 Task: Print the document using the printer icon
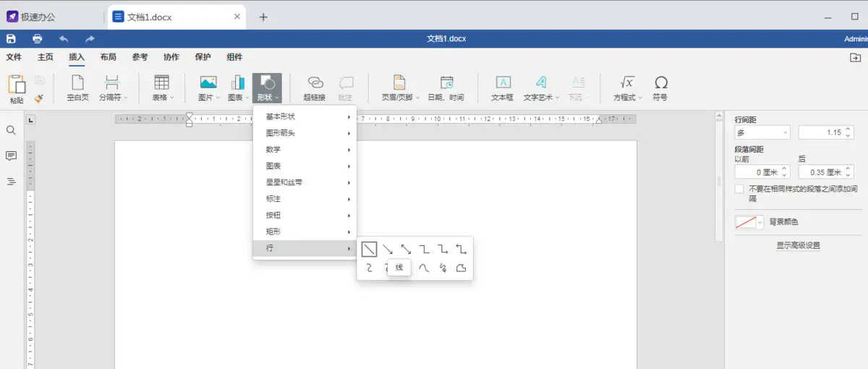click(x=38, y=39)
